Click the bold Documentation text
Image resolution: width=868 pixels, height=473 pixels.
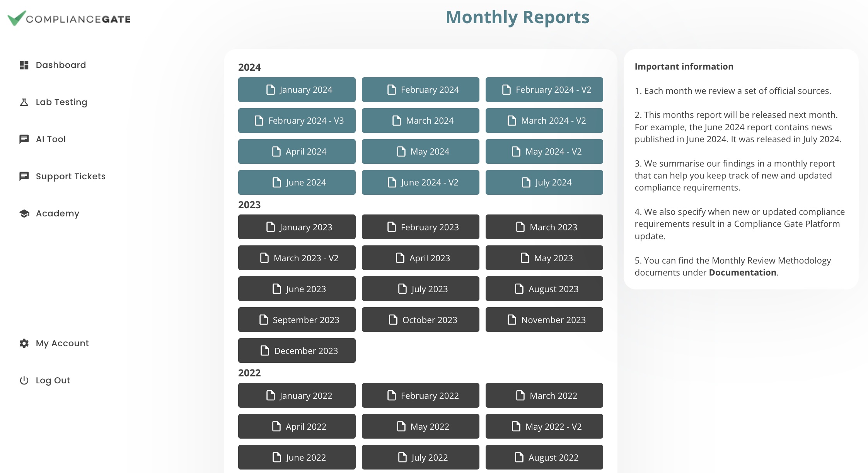pos(742,272)
